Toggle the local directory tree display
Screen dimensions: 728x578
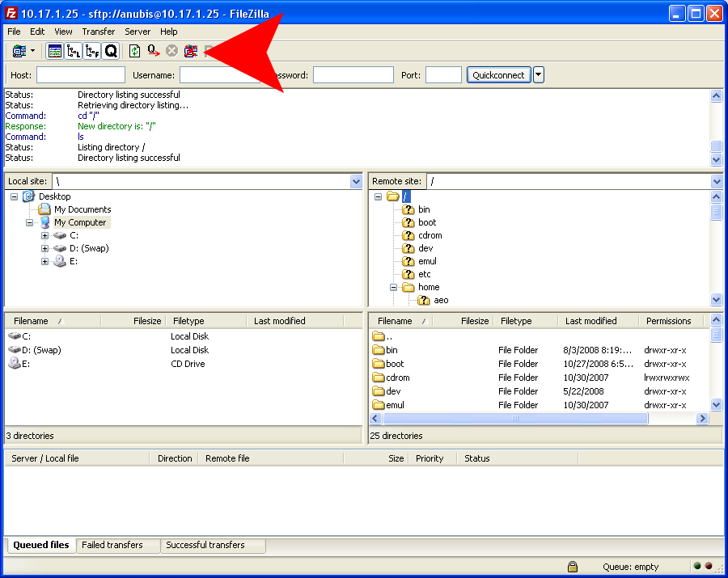click(x=74, y=51)
